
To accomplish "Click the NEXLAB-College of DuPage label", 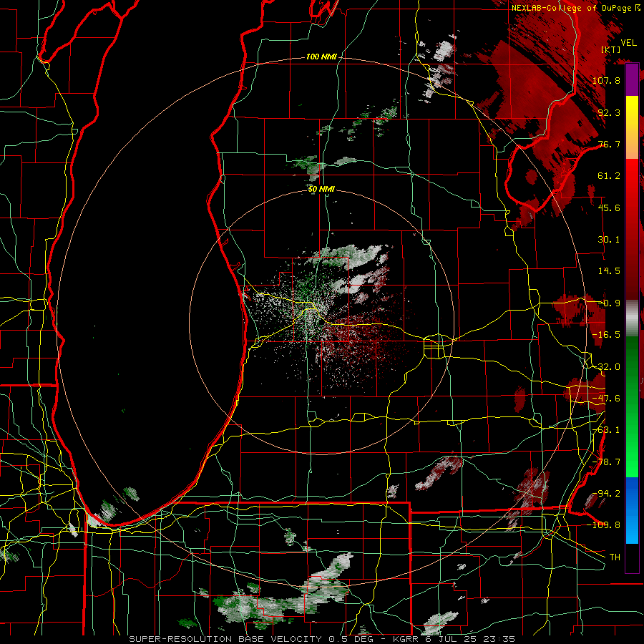I will [x=575, y=8].
